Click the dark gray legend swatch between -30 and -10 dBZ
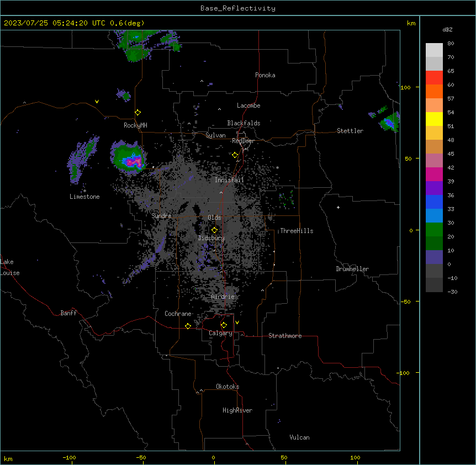Image resolution: width=476 pixels, height=465 pixels. [434, 285]
